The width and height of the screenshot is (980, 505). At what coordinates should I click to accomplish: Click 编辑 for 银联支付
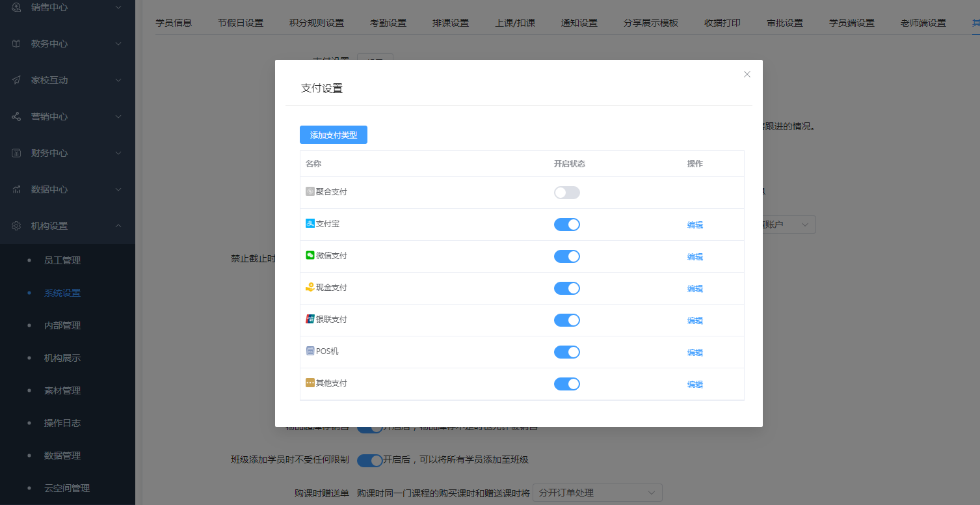click(695, 320)
